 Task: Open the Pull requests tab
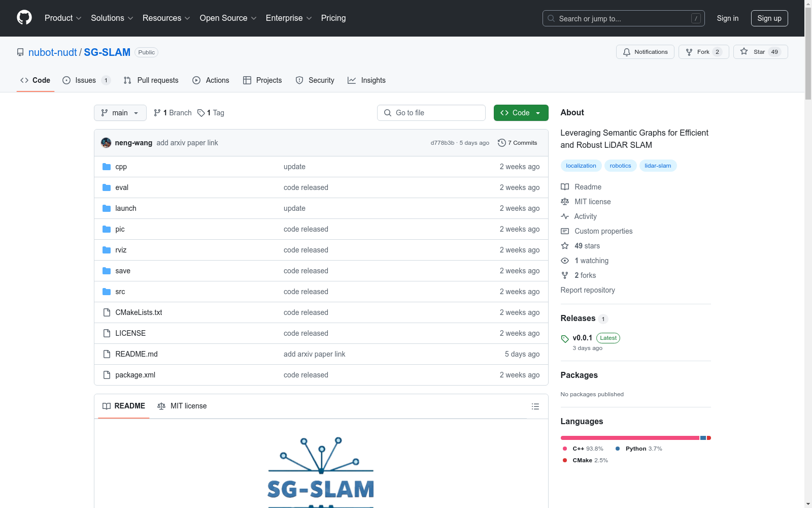click(151, 80)
